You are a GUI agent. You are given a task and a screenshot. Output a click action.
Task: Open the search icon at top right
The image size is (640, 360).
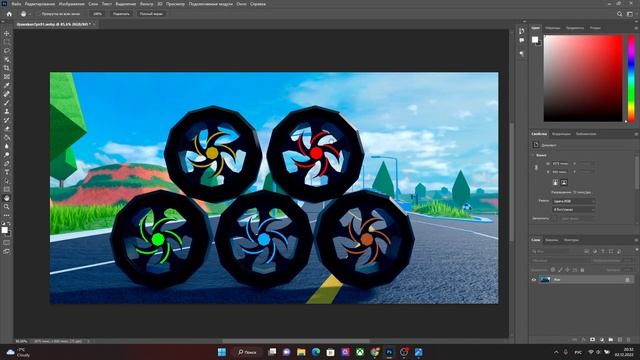(x=619, y=14)
